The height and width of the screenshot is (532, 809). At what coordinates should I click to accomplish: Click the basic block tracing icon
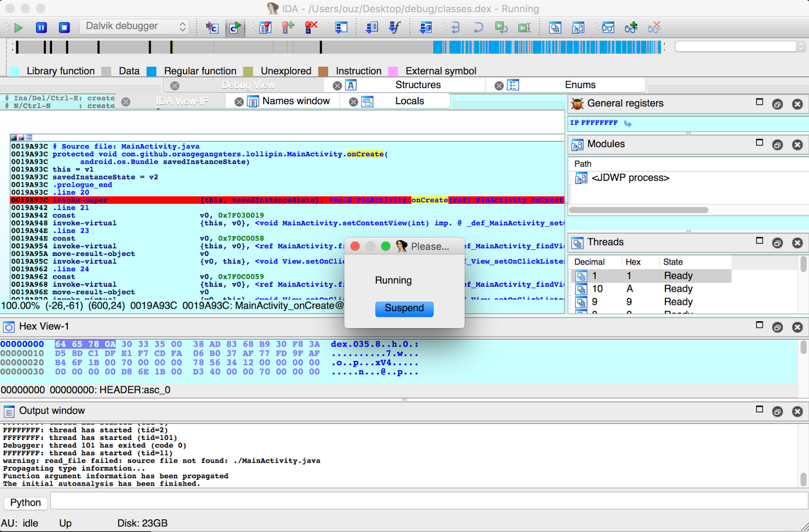point(425,27)
